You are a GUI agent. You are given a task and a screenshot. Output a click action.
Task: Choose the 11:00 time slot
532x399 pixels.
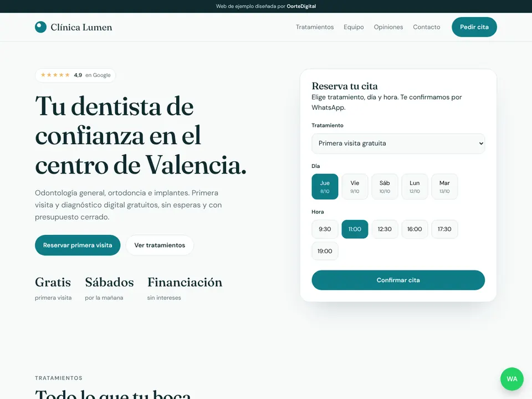[355, 229]
